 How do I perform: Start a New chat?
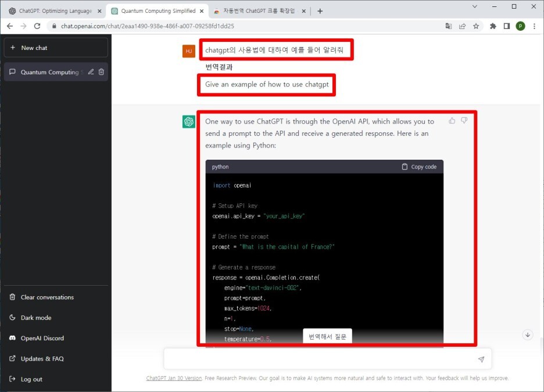[x=56, y=48]
